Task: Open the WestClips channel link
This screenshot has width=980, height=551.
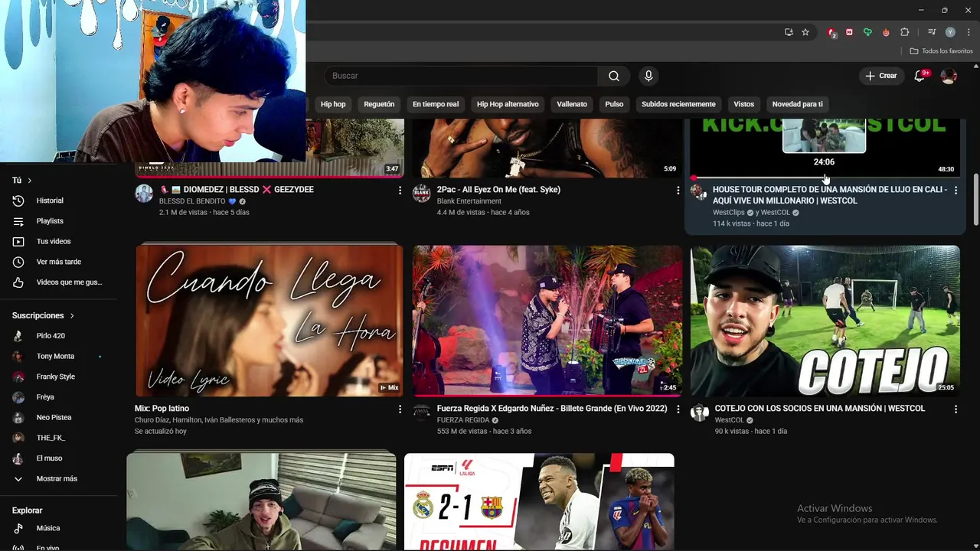Action: coord(728,213)
